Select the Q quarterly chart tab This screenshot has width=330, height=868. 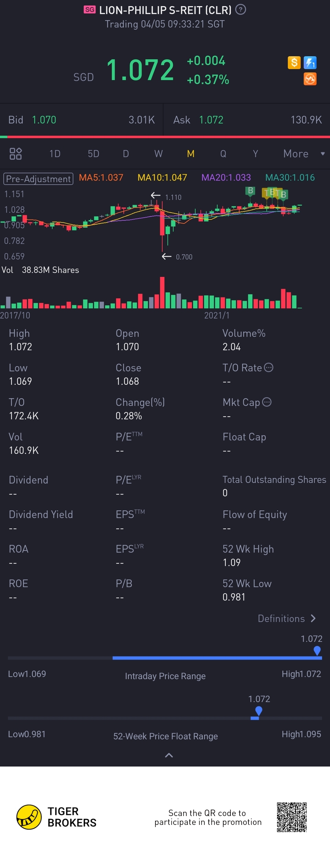point(223,154)
